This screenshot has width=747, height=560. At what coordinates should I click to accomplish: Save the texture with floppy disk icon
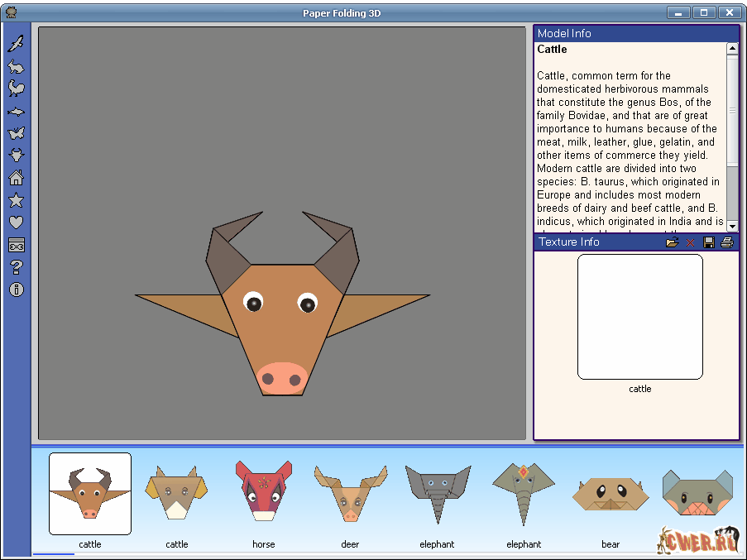pyautogui.click(x=709, y=242)
